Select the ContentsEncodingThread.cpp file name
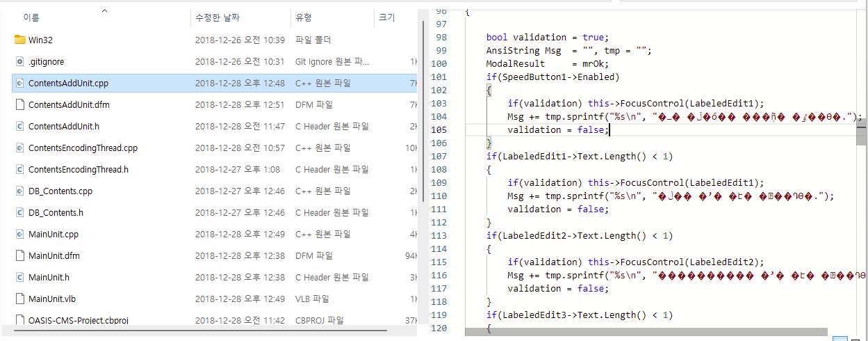868x341 pixels. click(x=83, y=148)
